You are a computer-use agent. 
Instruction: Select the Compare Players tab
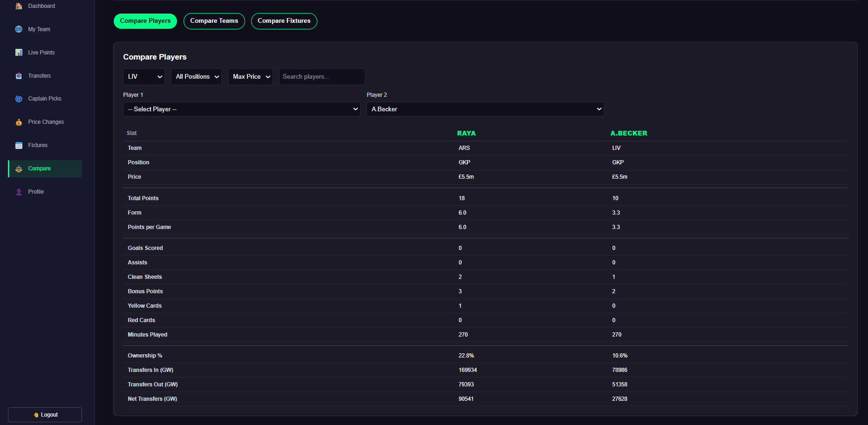coord(145,21)
